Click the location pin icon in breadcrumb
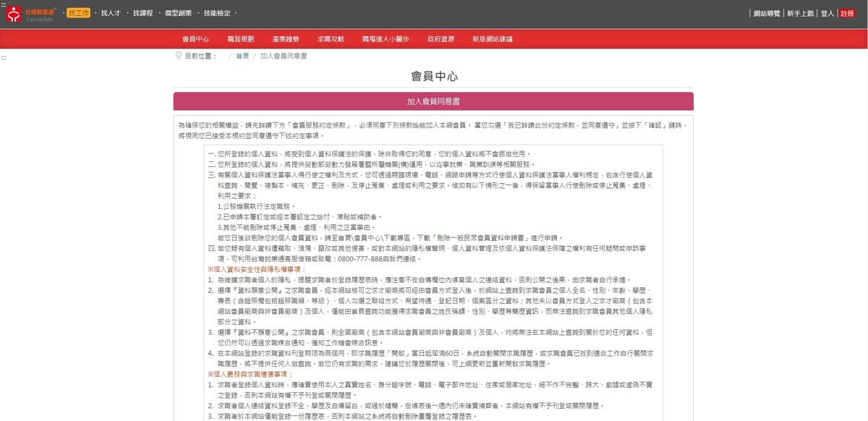868x421 pixels. pos(178,56)
